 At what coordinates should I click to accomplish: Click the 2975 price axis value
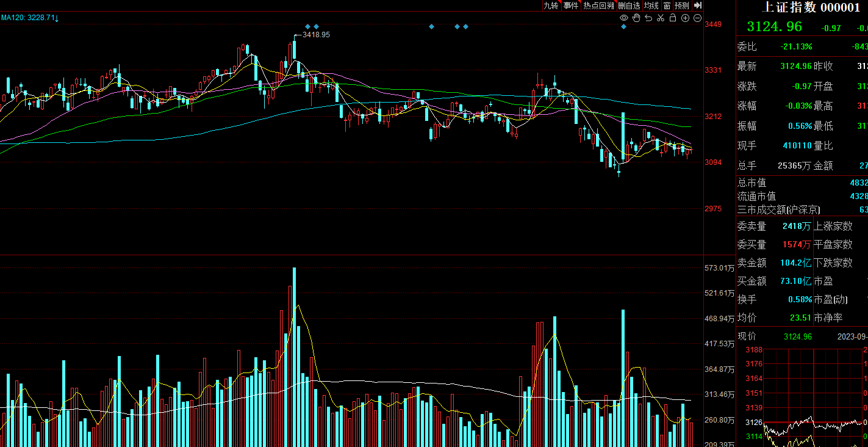(713, 209)
